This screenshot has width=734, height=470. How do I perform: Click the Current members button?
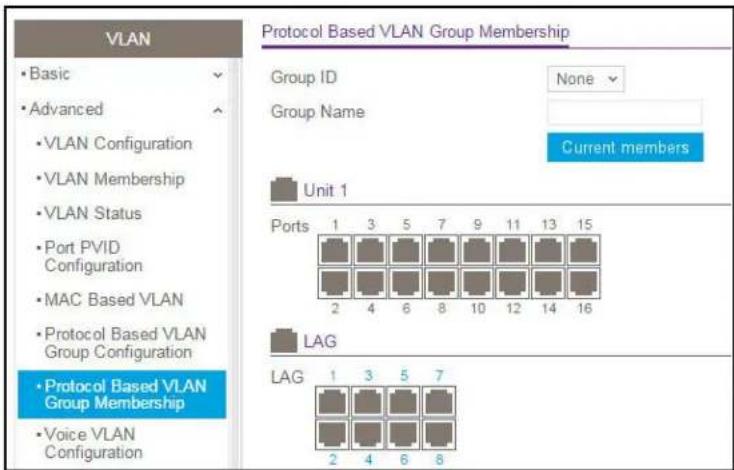point(625,147)
